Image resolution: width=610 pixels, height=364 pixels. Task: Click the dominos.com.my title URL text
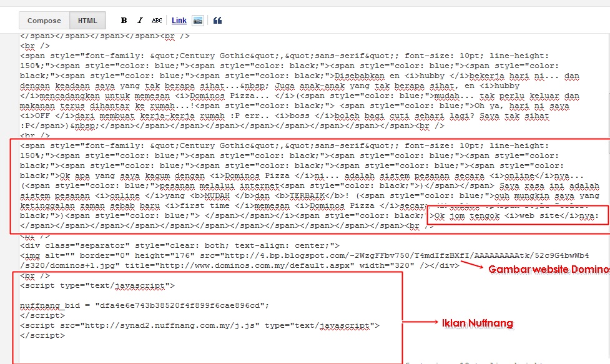tap(255, 265)
